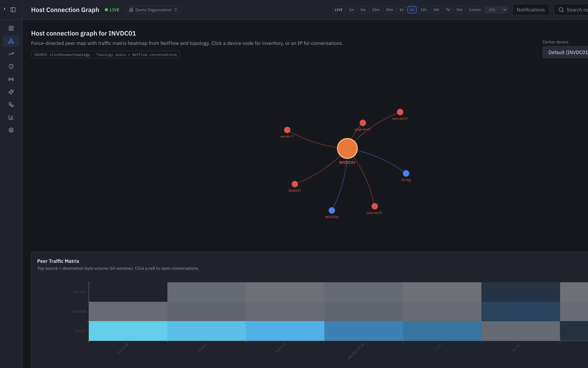Click the building icon in organization selector
The width and height of the screenshot is (588, 368).
[131, 10]
